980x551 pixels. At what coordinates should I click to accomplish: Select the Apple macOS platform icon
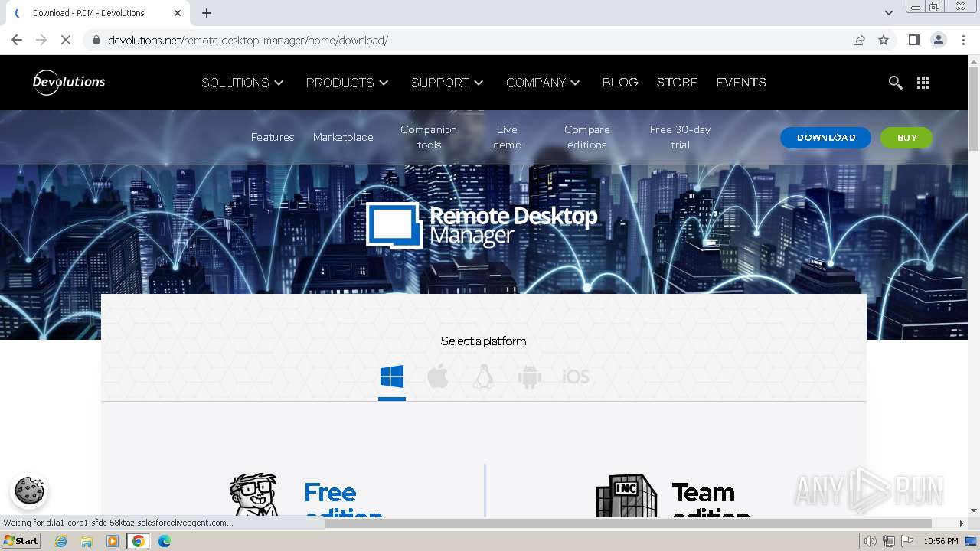[438, 377]
